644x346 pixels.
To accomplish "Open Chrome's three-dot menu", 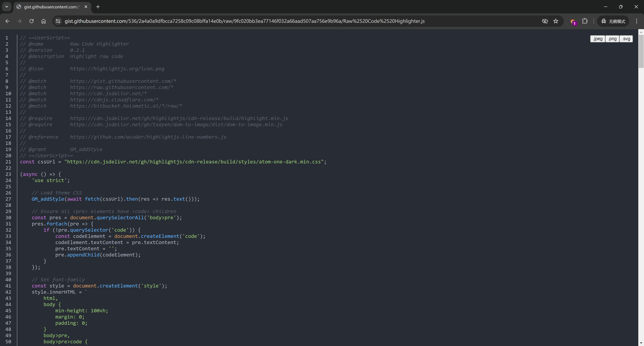I will [636, 21].
